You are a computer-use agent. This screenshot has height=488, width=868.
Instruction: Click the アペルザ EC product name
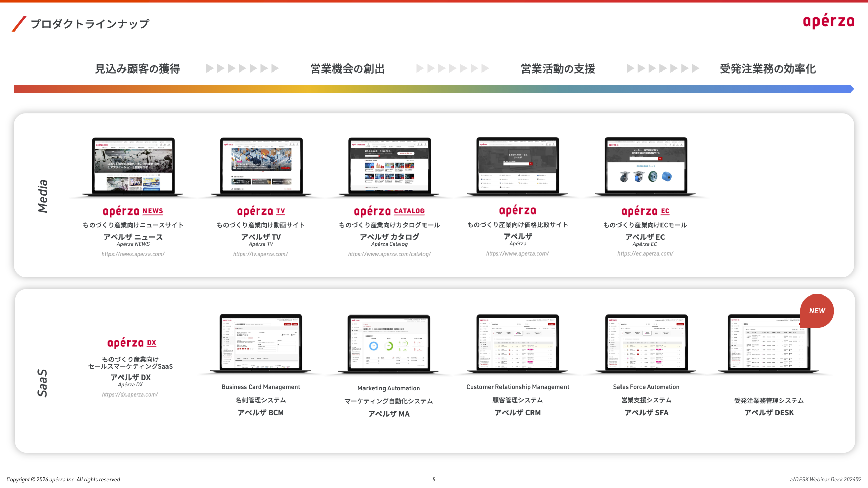click(x=645, y=237)
